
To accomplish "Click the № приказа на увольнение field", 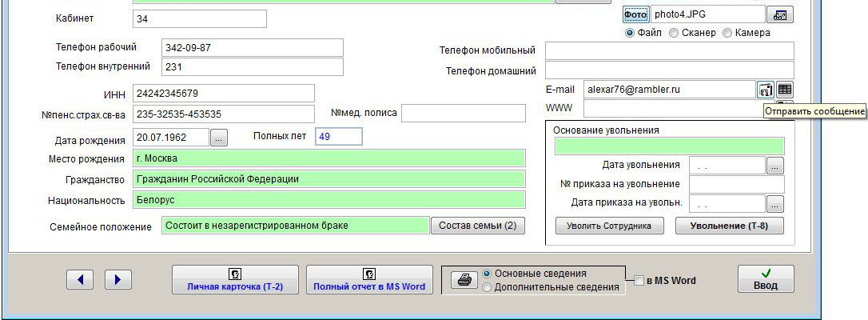I will (737, 184).
